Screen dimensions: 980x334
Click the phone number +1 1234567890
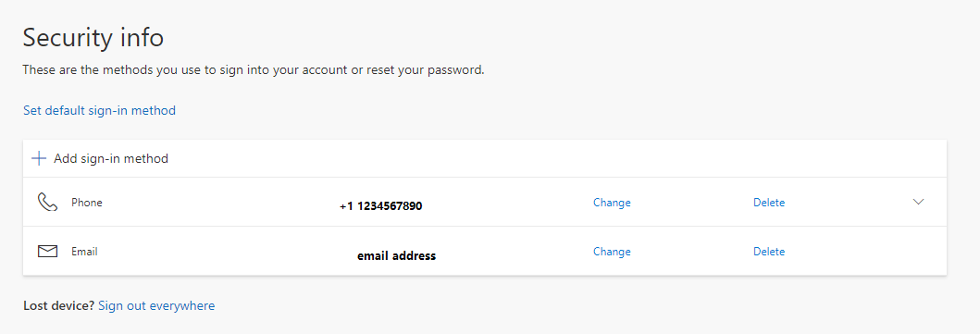381,206
